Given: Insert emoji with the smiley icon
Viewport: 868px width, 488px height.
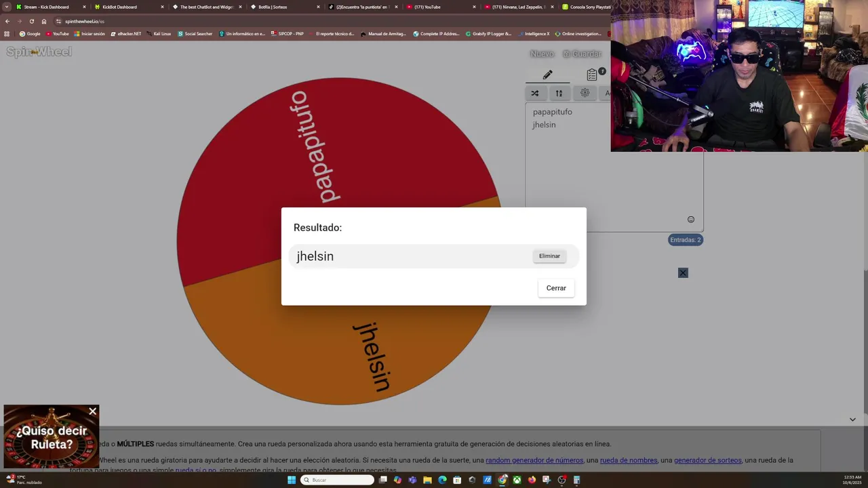Looking at the screenshot, I should point(691,219).
